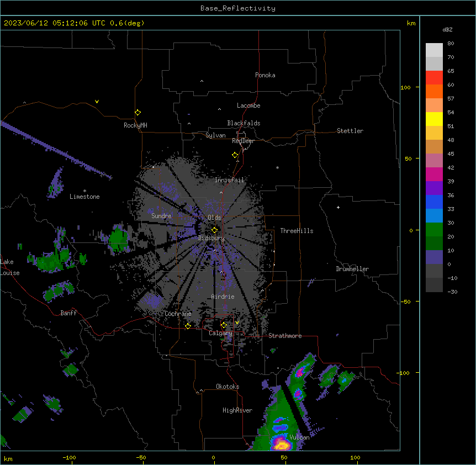This screenshot has width=476, height=465.
Task: Click the -30 value on dBZ legend
Action: pyautogui.click(x=452, y=292)
